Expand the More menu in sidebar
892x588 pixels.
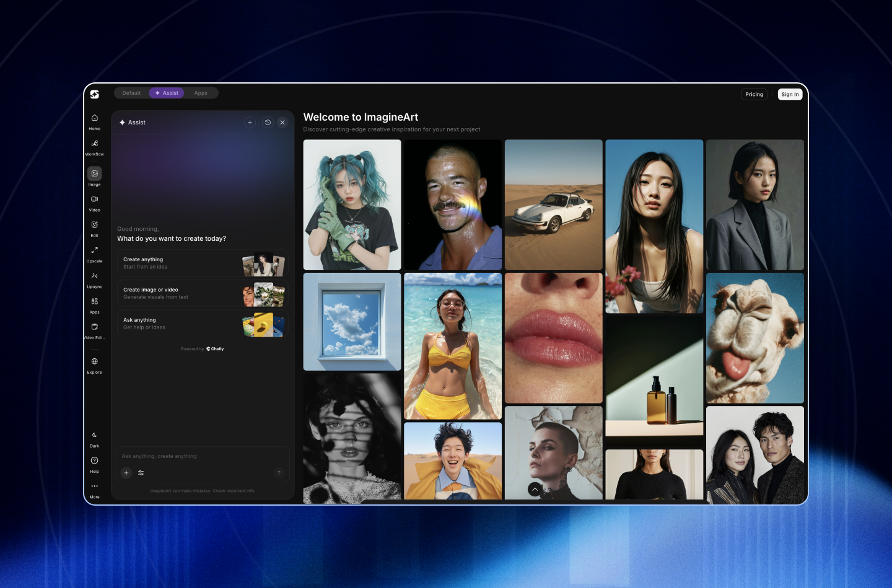pyautogui.click(x=94, y=486)
